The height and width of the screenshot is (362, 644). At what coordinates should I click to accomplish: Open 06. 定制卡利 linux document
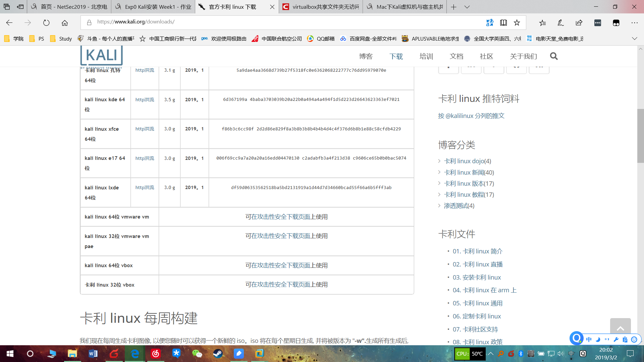pyautogui.click(x=477, y=316)
